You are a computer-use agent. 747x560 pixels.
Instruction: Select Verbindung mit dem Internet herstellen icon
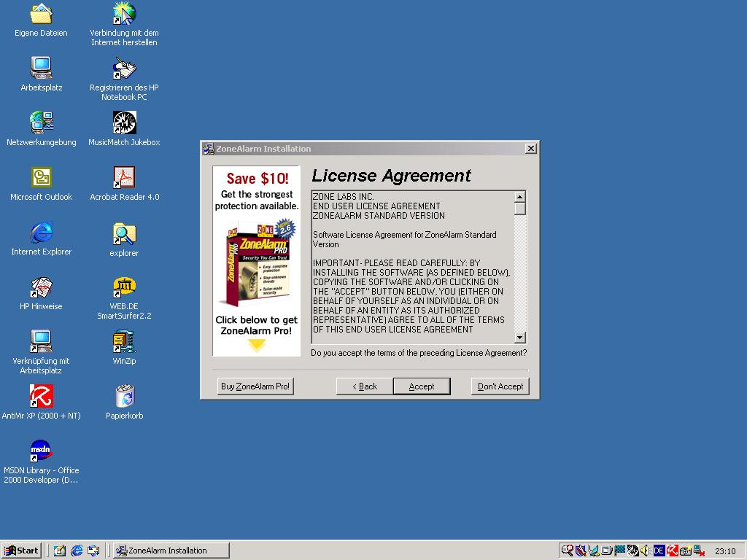tap(124, 25)
